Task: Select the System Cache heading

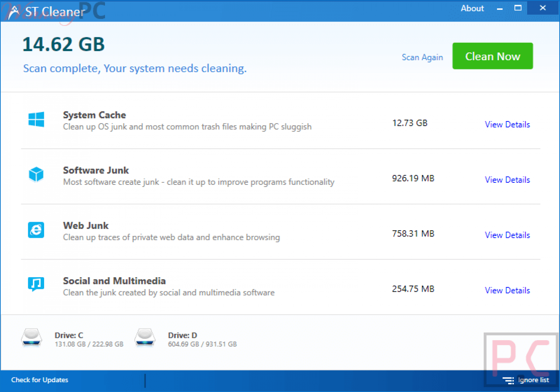Action: tap(94, 115)
